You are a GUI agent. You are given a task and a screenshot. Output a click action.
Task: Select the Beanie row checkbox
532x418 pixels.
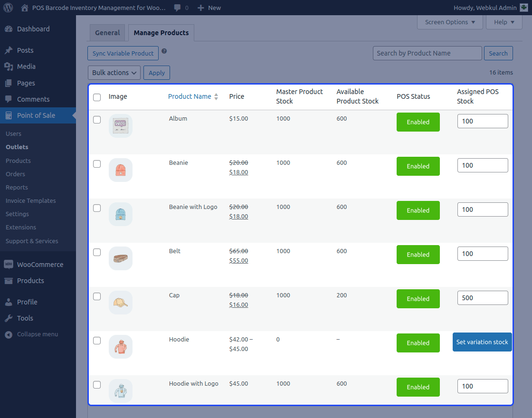coord(97,164)
